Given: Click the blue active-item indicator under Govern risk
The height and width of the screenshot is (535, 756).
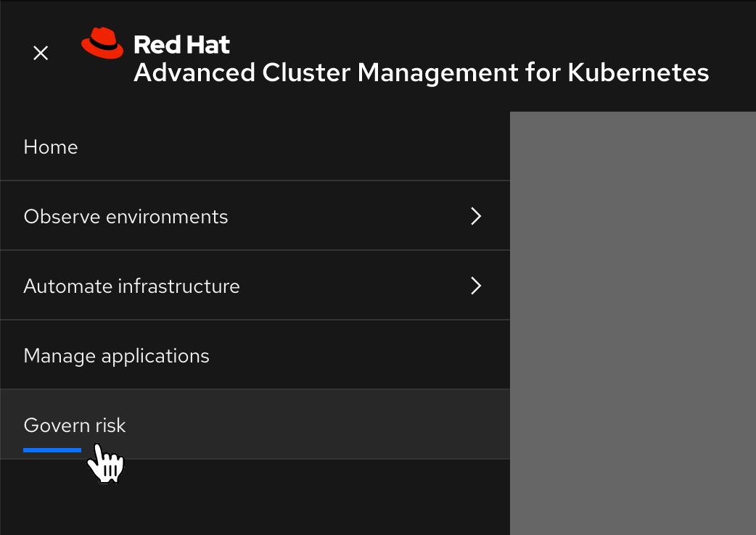Looking at the screenshot, I should pyautogui.click(x=52, y=449).
